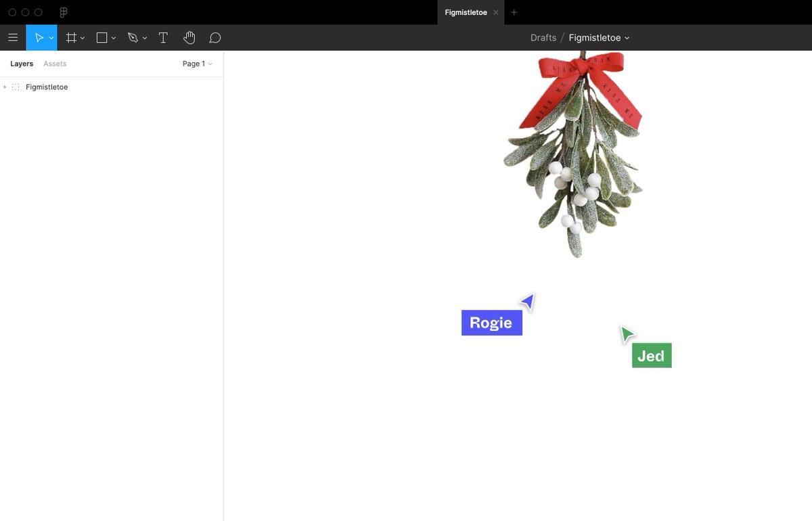Select the Text tool

click(x=163, y=38)
